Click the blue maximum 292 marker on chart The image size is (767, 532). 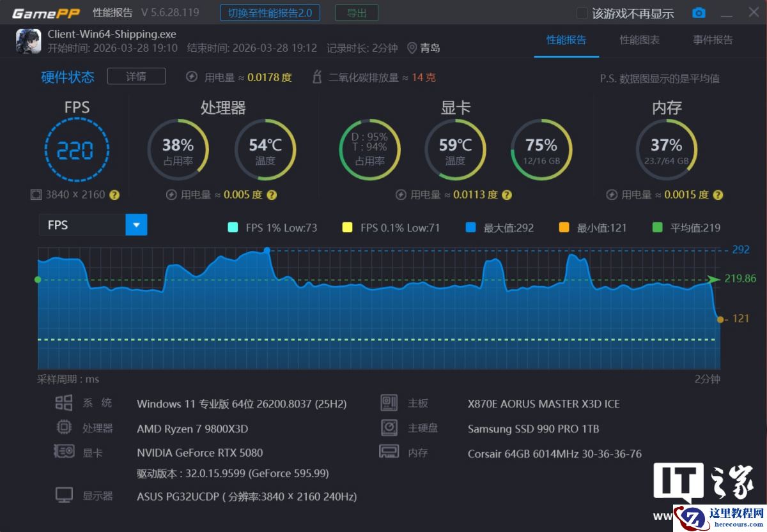(x=267, y=250)
